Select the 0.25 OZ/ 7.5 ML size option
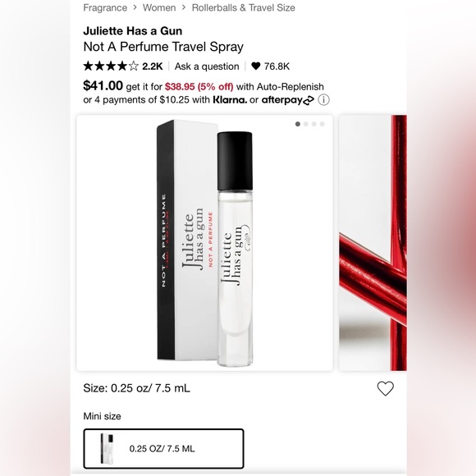476x476 pixels. pos(163,448)
